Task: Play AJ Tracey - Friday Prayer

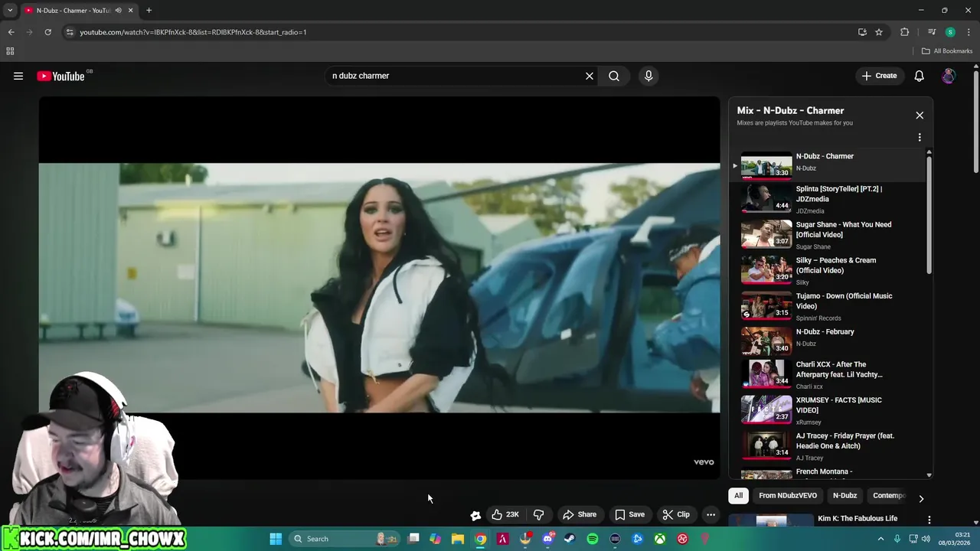Action: click(827, 446)
